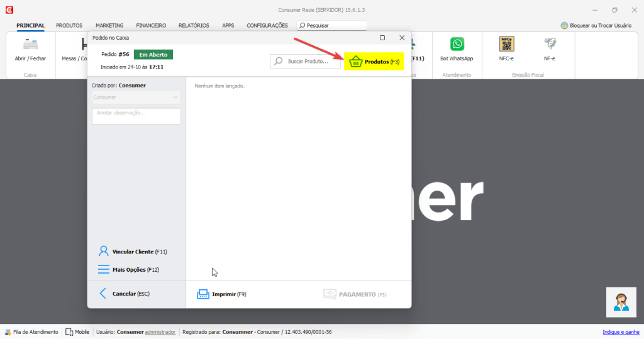644x339 pixels.
Task: Click Imprimir (F9) printer button
Action: click(221, 294)
